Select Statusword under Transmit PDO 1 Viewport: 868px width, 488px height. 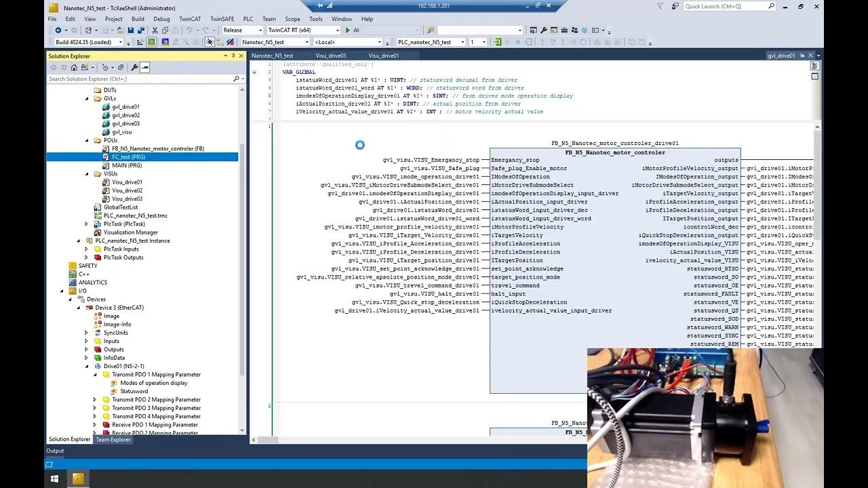point(134,391)
